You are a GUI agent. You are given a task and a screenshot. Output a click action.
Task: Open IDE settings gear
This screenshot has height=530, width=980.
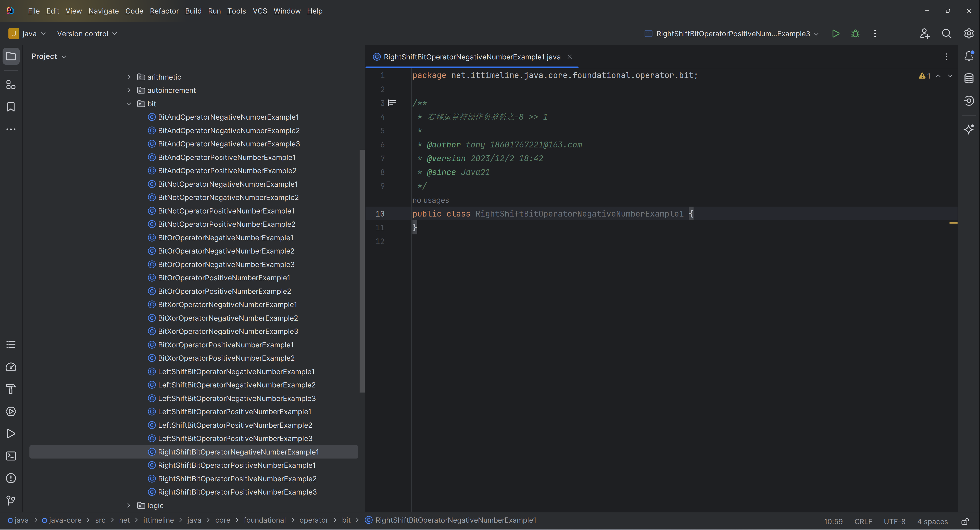pyautogui.click(x=969, y=33)
